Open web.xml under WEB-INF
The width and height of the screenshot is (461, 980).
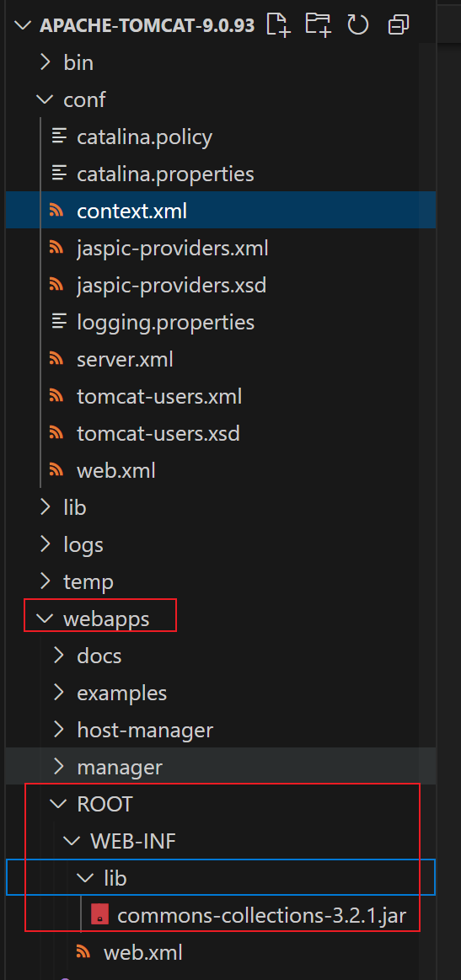(x=143, y=952)
